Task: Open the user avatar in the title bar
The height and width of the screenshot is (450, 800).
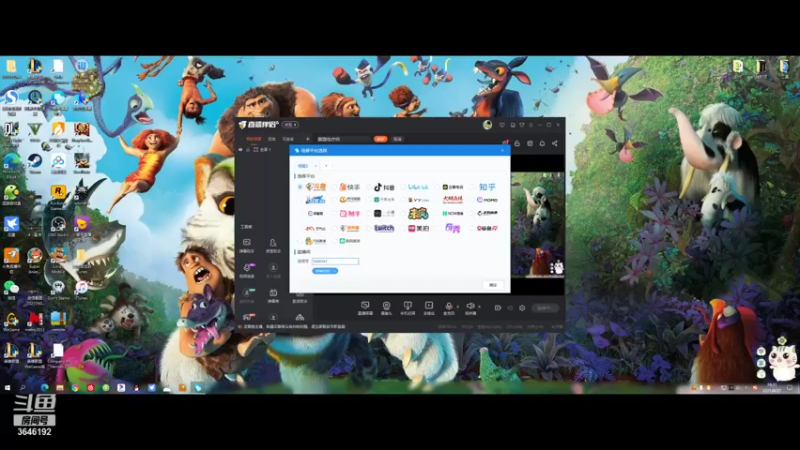Action: (x=487, y=124)
